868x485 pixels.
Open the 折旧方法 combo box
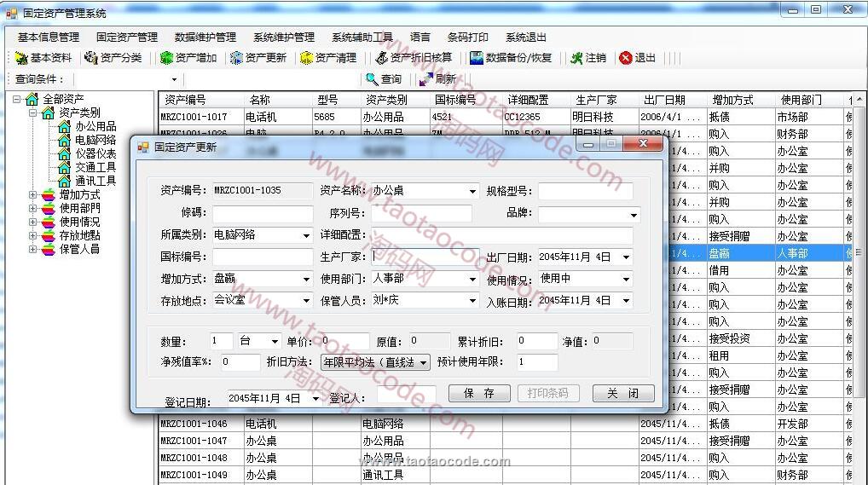[424, 363]
